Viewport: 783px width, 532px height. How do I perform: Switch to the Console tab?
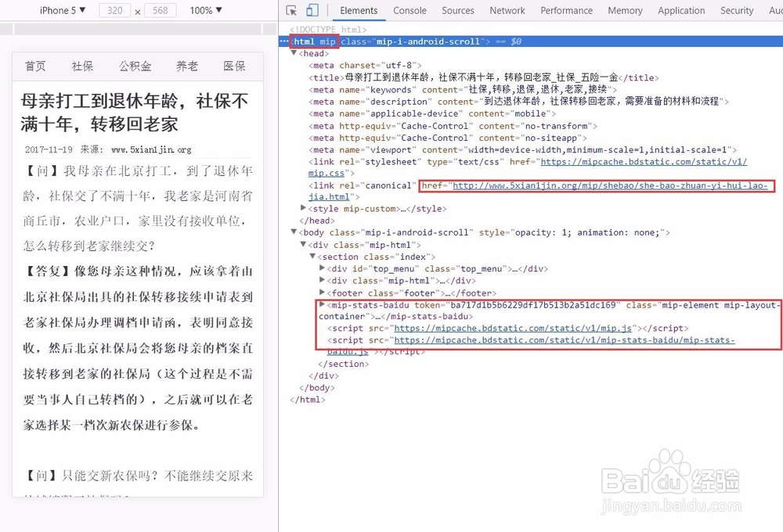(x=410, y=11)
